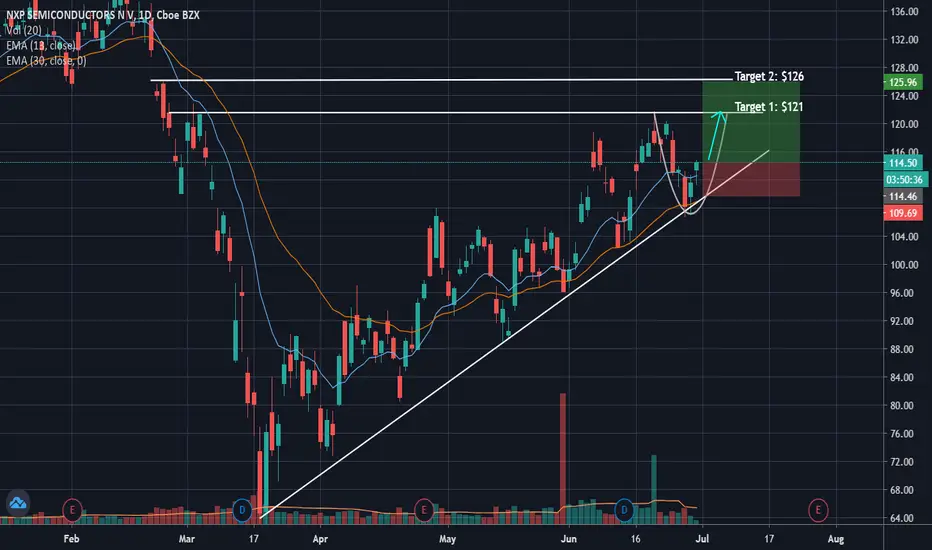Click the red 109.69 stop price label
Screen dimensions: 932x550
pyautogui.click(x=903, y=213)
